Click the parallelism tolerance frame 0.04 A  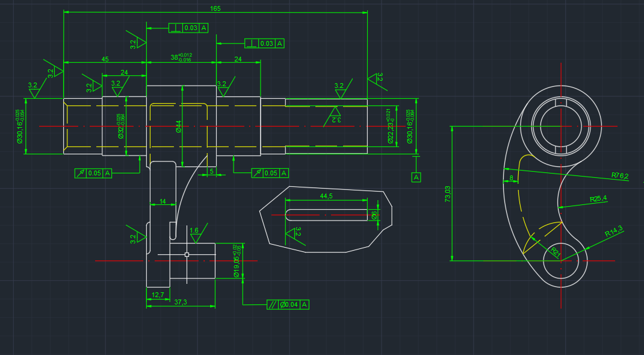tap(288, 305)
